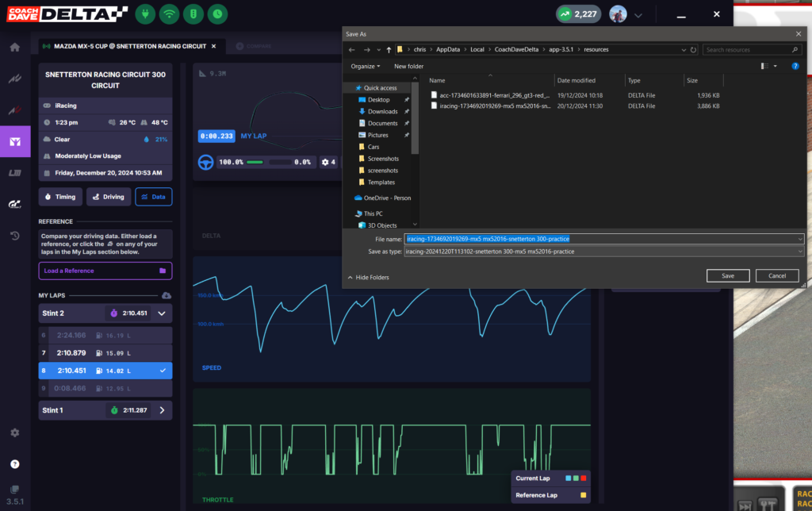Click the Load a Reference button

[105, 271]
